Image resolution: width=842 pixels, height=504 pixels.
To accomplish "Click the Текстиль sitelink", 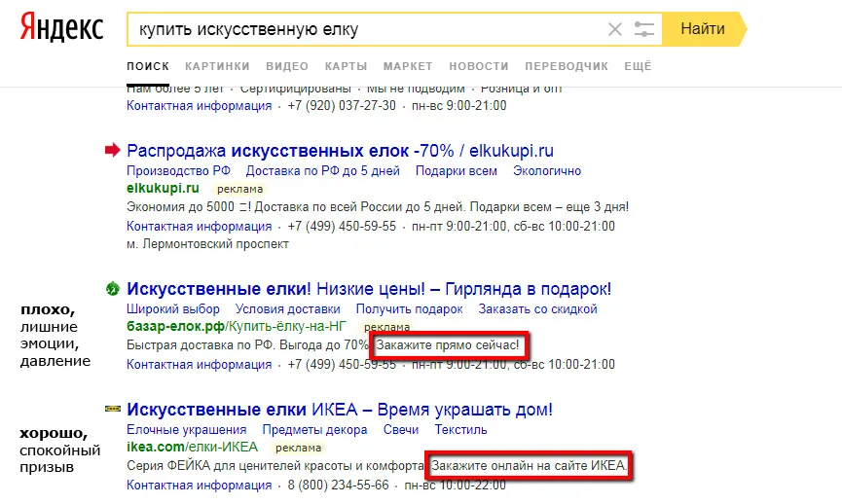I will click(x=460, y=430).
